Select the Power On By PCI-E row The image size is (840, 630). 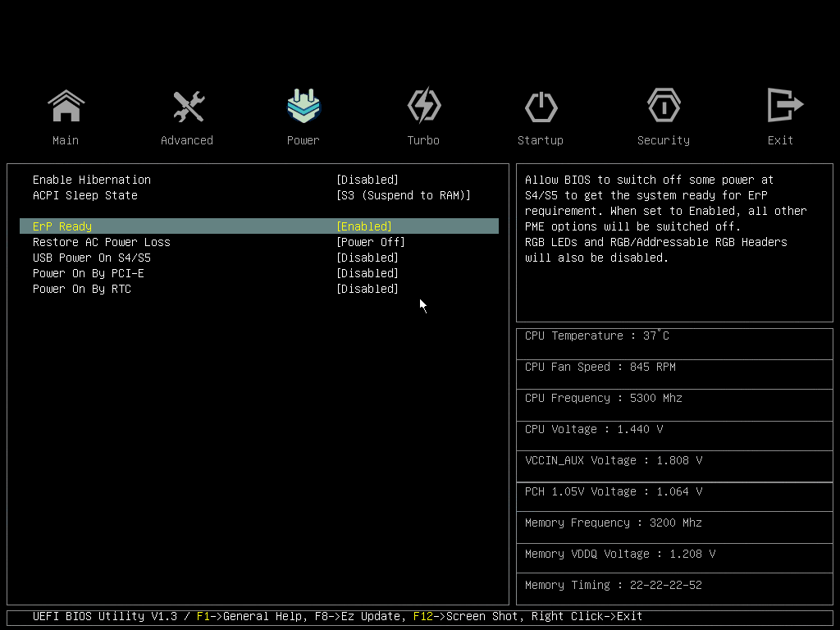coord(89,273)
